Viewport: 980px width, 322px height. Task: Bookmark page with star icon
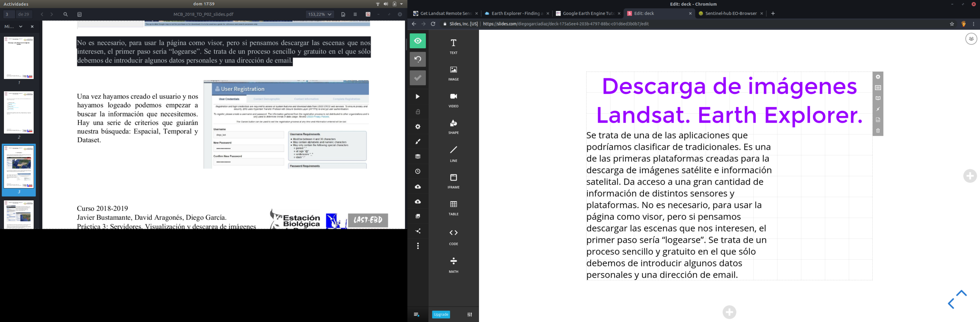pyautogui.click(x=952, y=24)
